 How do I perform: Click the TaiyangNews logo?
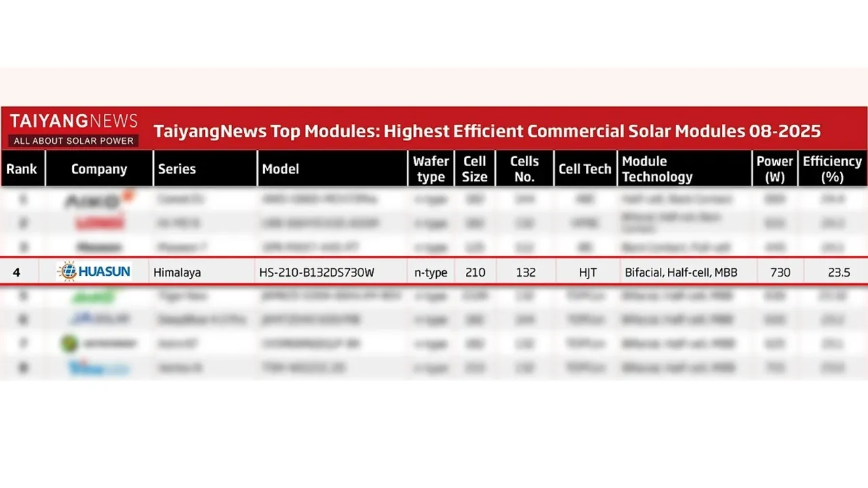click(74, 129)
